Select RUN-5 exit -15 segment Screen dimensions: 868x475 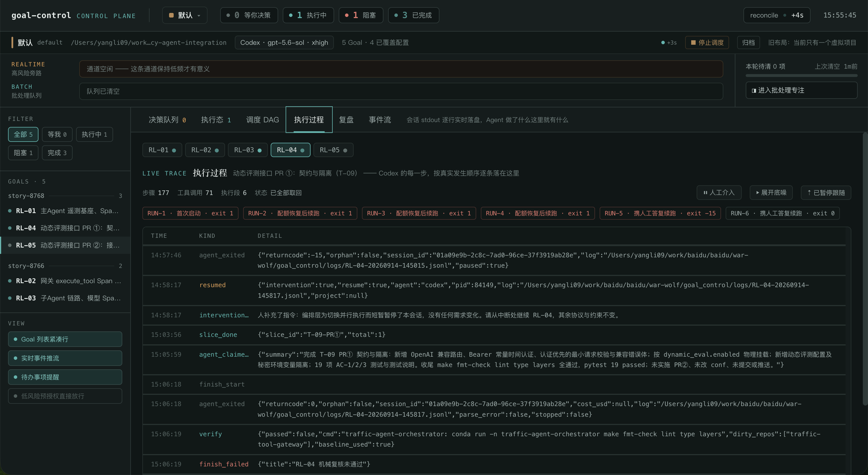(660, 213)
